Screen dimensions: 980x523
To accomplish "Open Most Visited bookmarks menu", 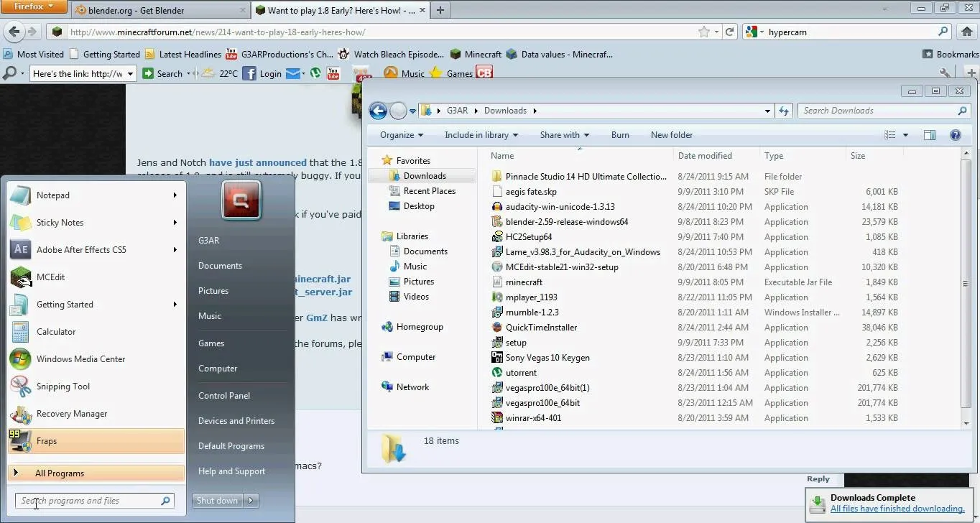I will (x=34, y=54).
